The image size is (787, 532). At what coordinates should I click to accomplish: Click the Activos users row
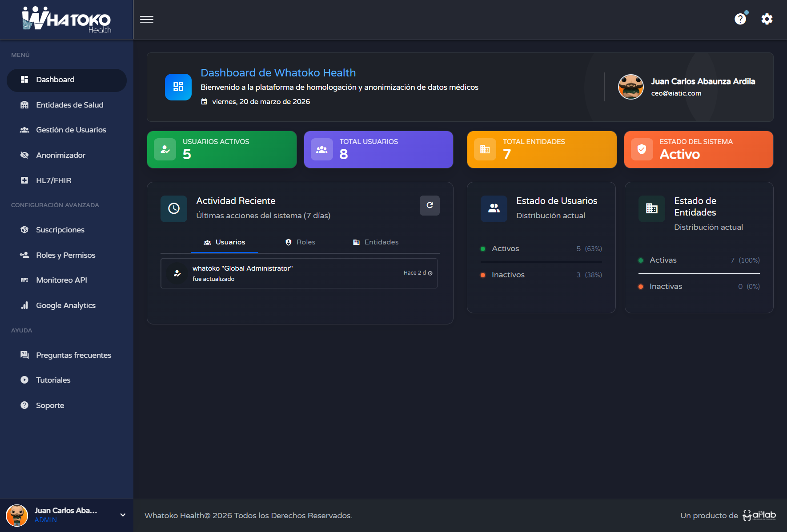tap(541, 249)
